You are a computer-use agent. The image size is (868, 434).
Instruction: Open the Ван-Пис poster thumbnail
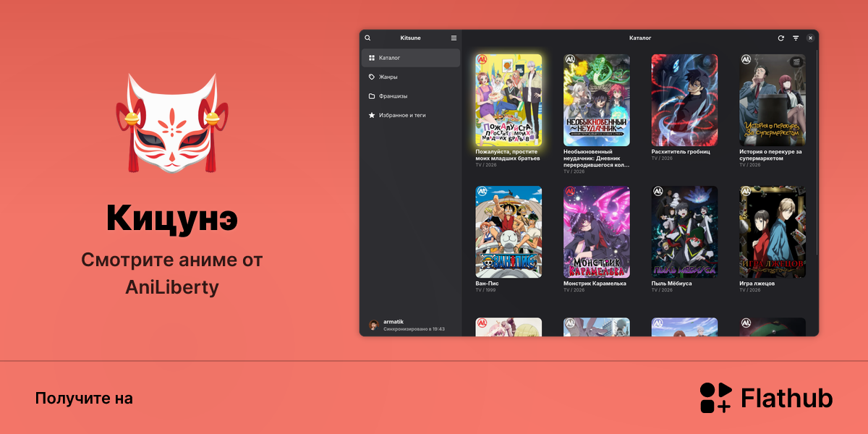[509, 232]
